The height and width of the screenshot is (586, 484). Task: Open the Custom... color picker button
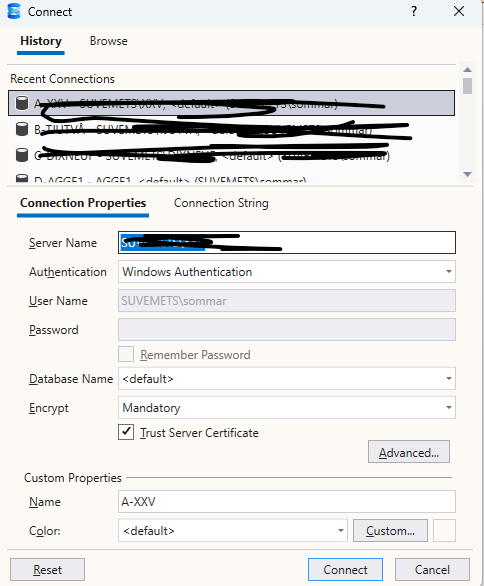coord(390,530)
